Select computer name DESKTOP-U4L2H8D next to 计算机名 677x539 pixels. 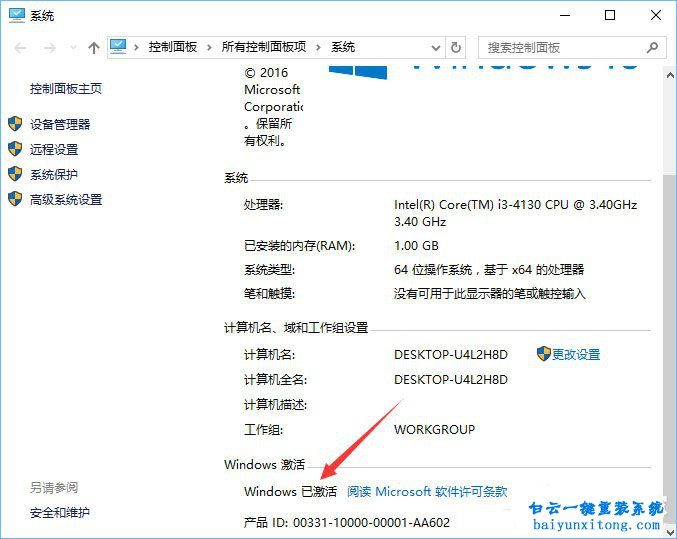coord(451,355)
